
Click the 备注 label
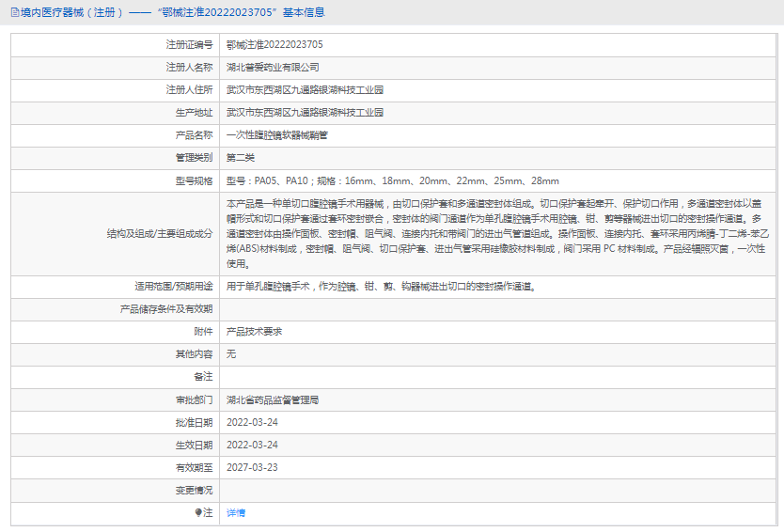point(203,377)
